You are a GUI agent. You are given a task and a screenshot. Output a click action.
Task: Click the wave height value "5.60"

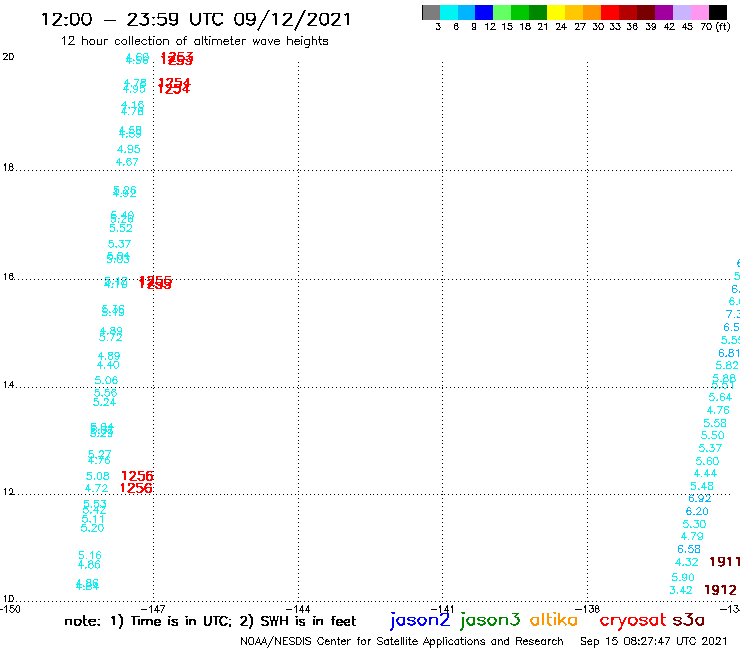[707, 461]
